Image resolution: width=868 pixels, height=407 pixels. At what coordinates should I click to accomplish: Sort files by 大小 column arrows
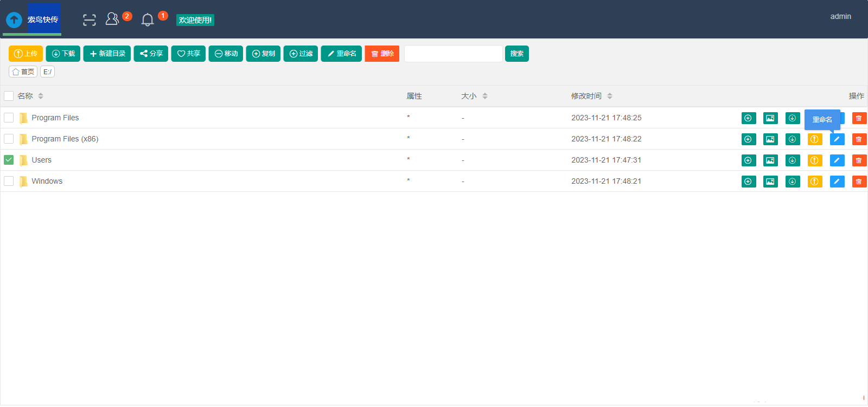click(485, 96)
